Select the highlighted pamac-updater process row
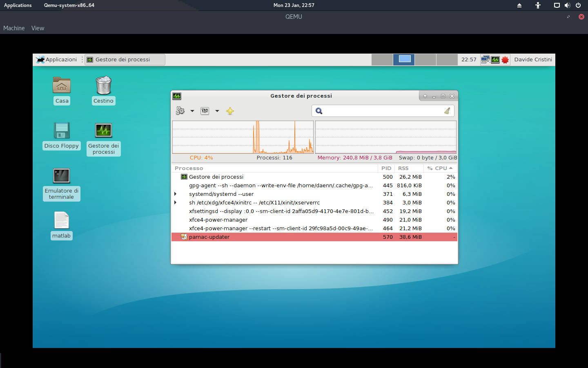This screenshot has width=588, height=368. [x=314, y=237]
